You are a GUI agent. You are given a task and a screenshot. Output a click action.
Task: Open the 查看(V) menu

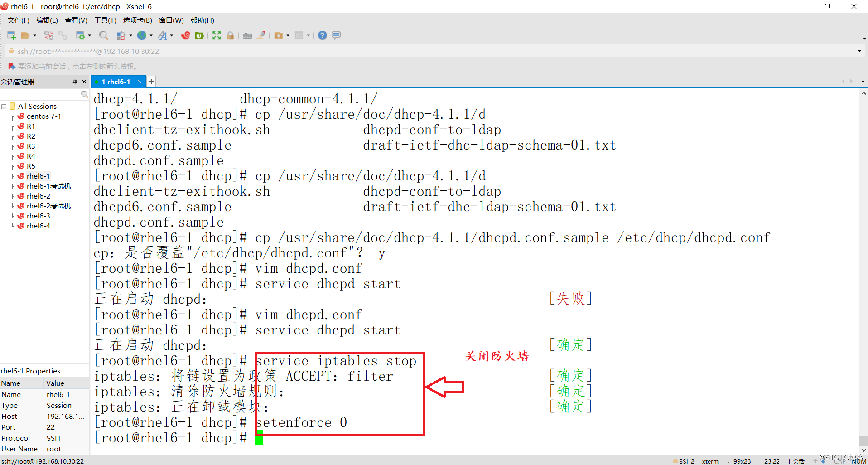pos(76,20)
